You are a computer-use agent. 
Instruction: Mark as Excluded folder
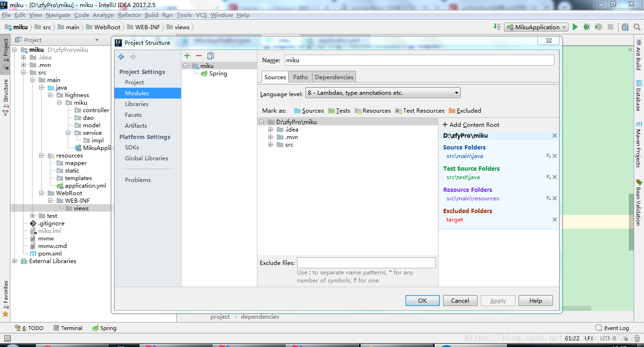tap(465, 111)
